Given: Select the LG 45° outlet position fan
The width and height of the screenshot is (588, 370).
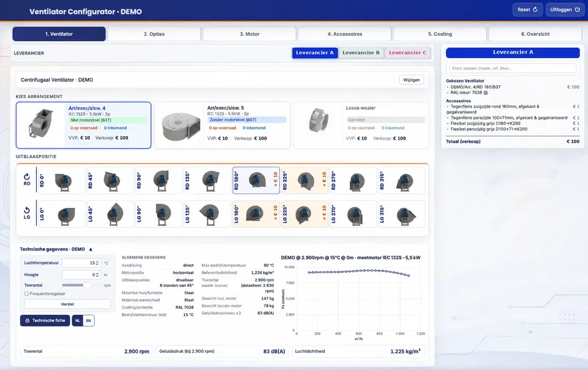Looking at the screenshot, I should pyautogui.click(x=110, y=214).
